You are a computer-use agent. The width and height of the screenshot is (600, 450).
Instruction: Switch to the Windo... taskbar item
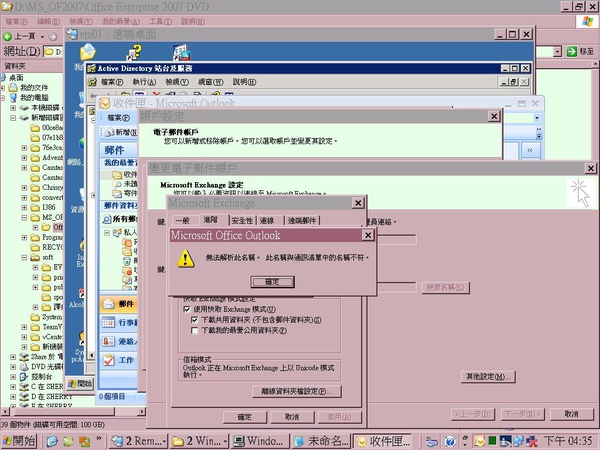tap(260, 441)
